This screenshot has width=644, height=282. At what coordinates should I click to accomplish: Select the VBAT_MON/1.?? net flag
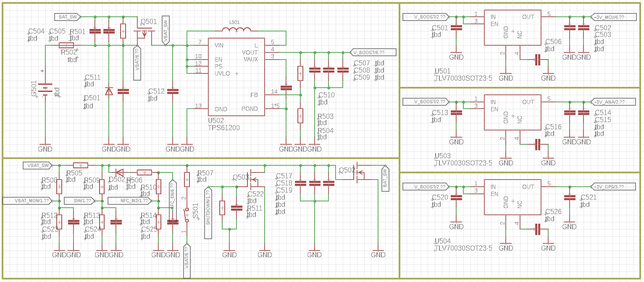pos(27,201)
